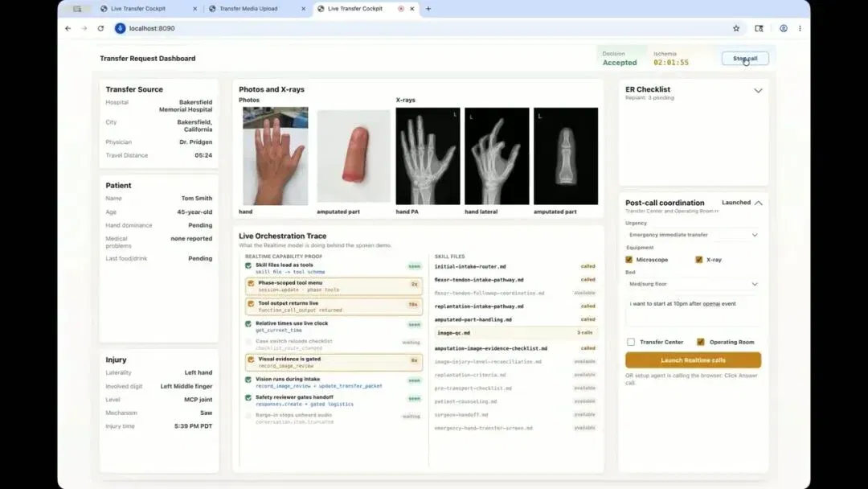This screenshot has width=868, height=489.
Task: Close the Transfer Media Upload tab
Action: pos(303,9)
